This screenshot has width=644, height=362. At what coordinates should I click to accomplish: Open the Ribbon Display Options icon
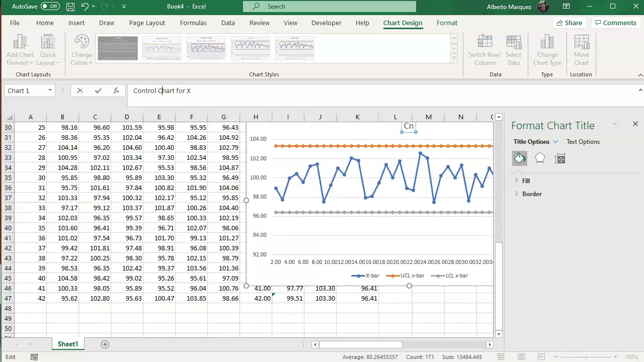point(567,7)
